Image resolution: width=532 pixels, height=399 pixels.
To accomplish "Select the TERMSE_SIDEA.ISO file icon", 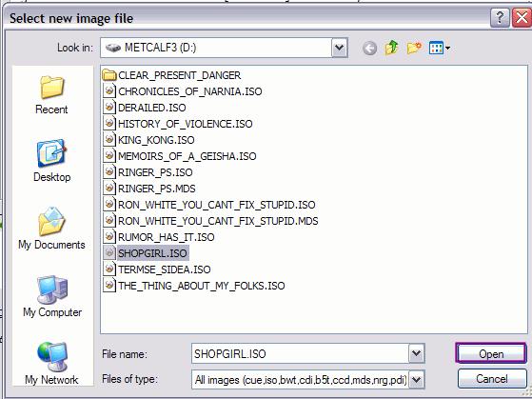I will [x=108, y=269].
